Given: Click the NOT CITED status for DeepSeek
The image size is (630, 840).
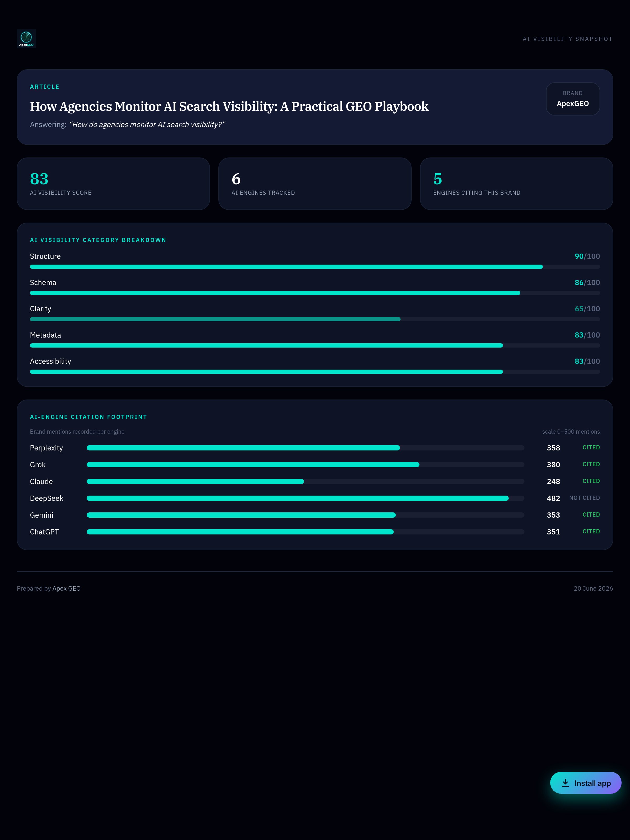Looking at the screenshot, I should tap(584, 498).
